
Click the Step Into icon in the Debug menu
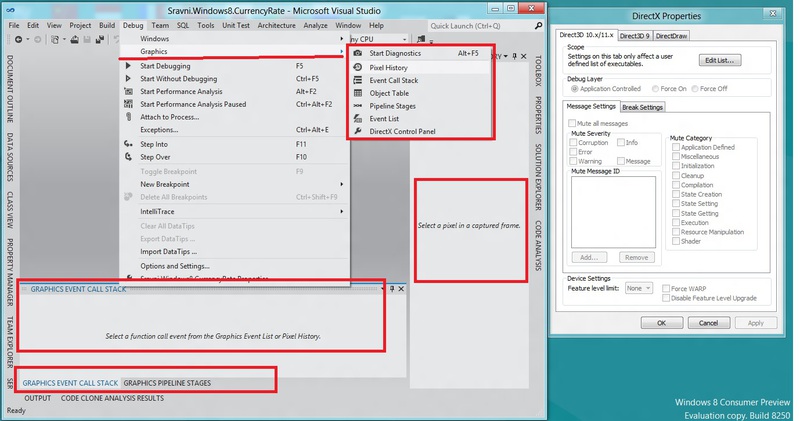point(128,144)
